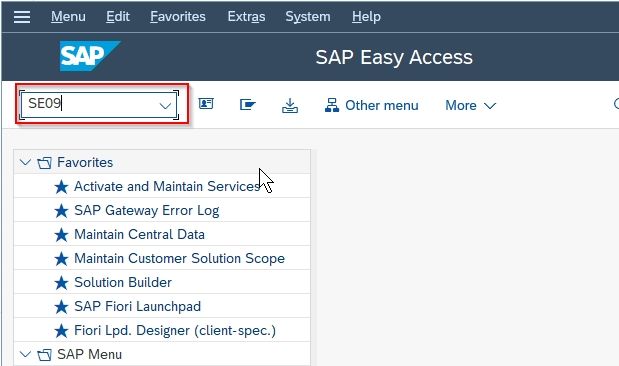Open the More dropdown
The width and height of the screenshot is (619, 366).
click(470, 105)
